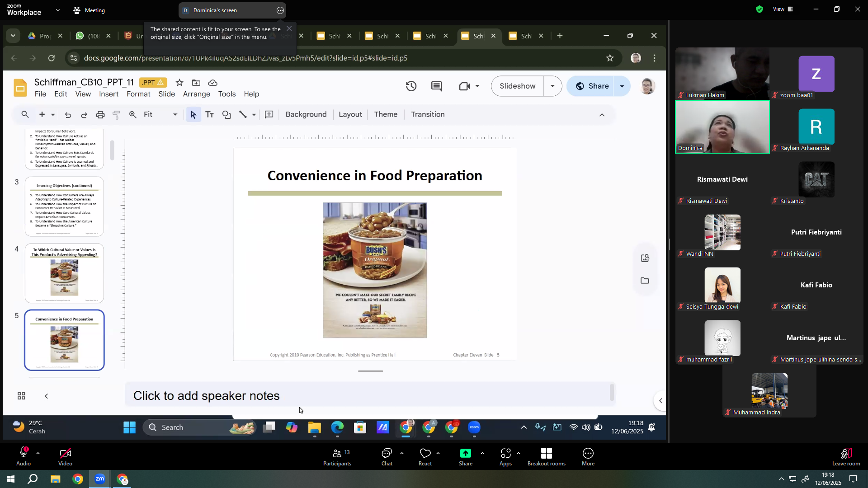
Task: Toggle Zoom microphone audio
Action: (x=24, y=457)
